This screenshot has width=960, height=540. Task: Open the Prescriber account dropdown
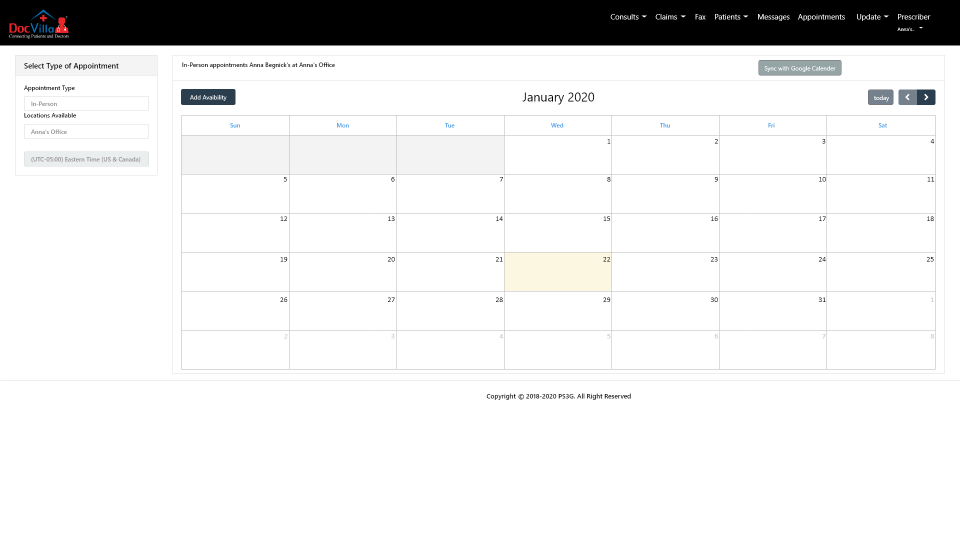pos(913,21)
